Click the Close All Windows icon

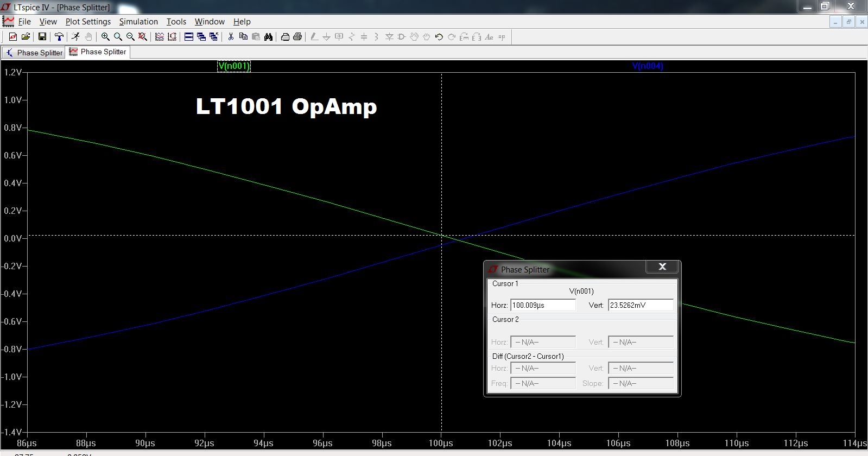coord(214,37)
